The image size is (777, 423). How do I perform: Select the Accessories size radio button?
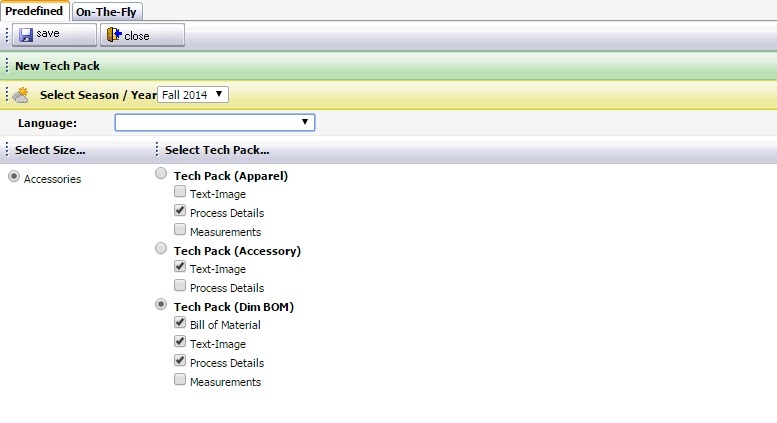click(14, 176)
